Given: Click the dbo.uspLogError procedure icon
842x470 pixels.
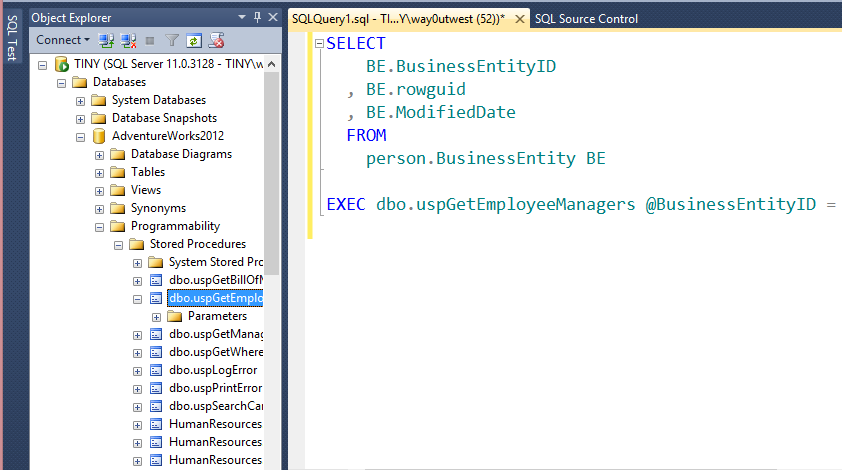Looking at the screenshot, I should point(156,370).
